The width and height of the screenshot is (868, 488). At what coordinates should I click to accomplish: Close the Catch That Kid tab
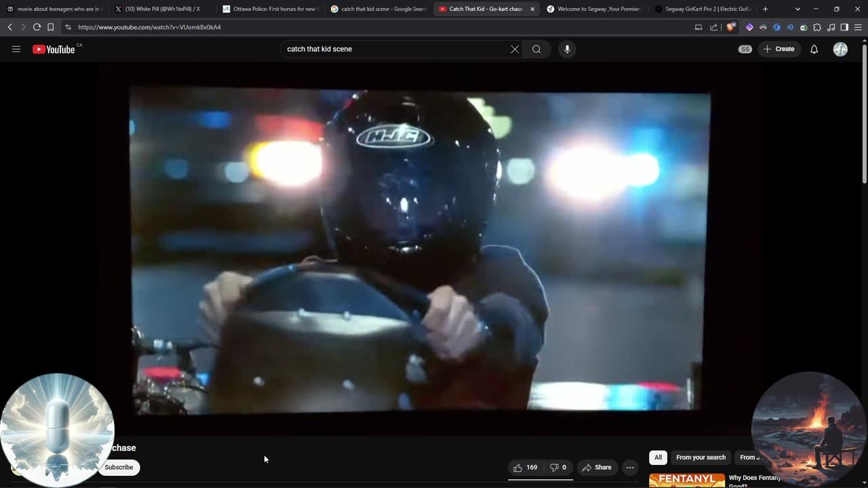tap(532, 9)
